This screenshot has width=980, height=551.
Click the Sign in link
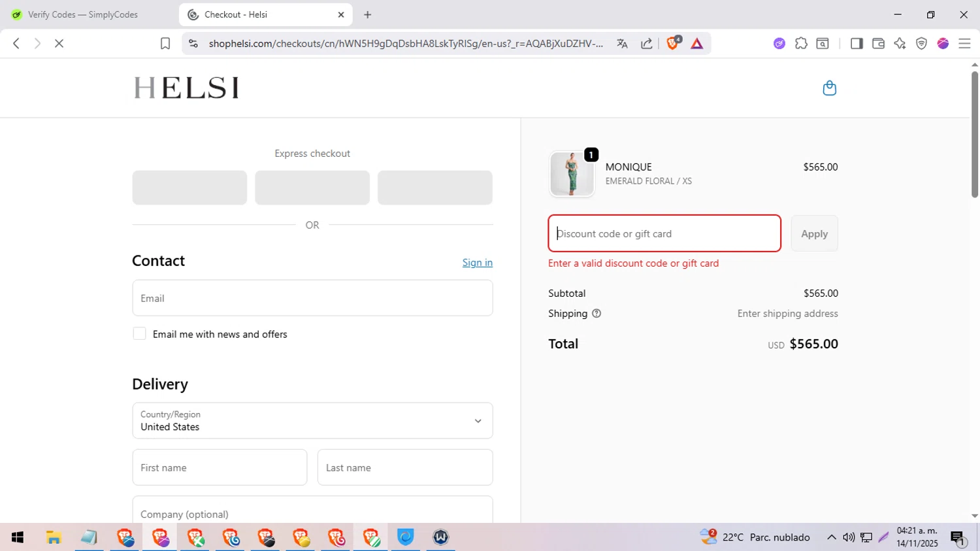478,262
